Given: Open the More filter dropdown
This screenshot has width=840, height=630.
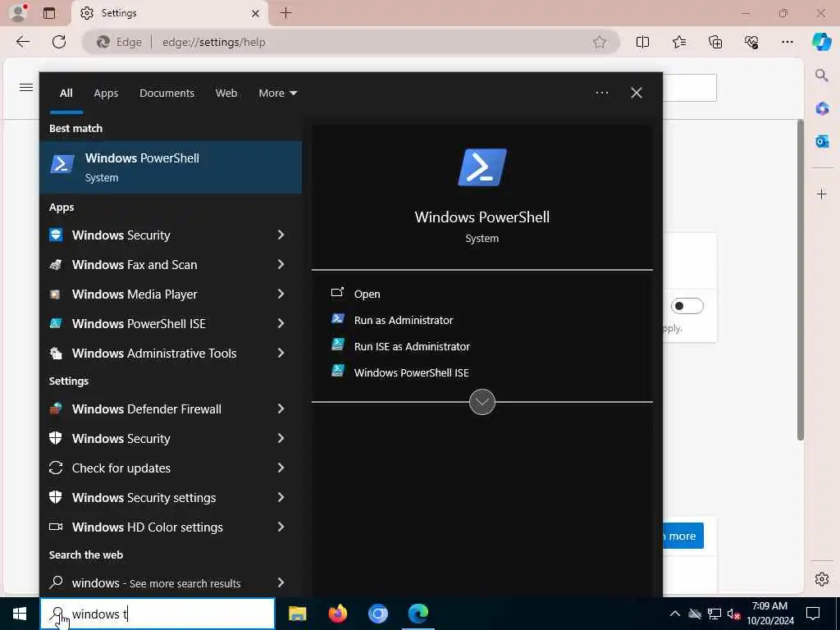Looking at the screenshot, I should (x=277, y=94).
